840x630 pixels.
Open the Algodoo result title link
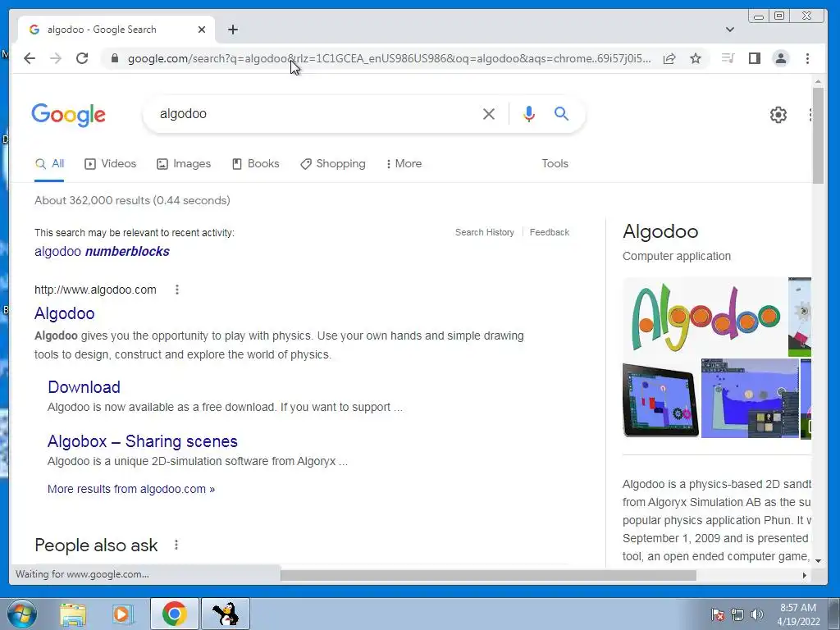tap(64, 313)
